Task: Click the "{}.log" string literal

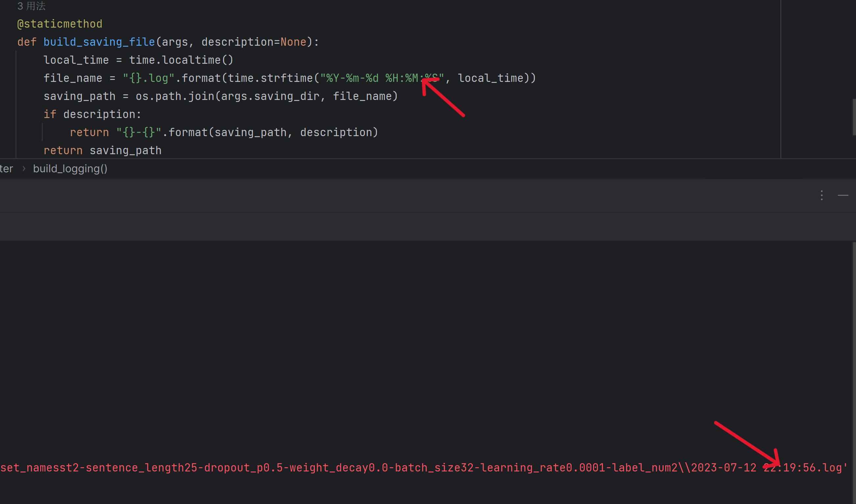Action: pos(148,78)
